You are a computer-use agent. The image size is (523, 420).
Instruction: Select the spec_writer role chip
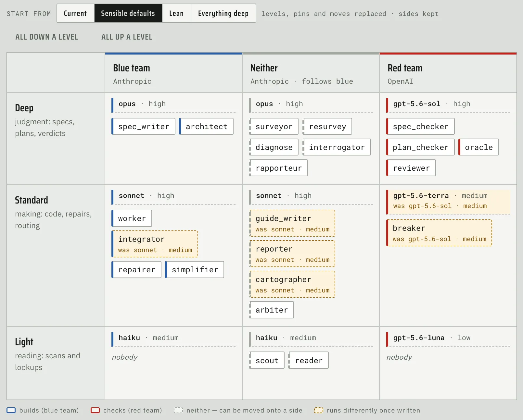pos(143,126)
